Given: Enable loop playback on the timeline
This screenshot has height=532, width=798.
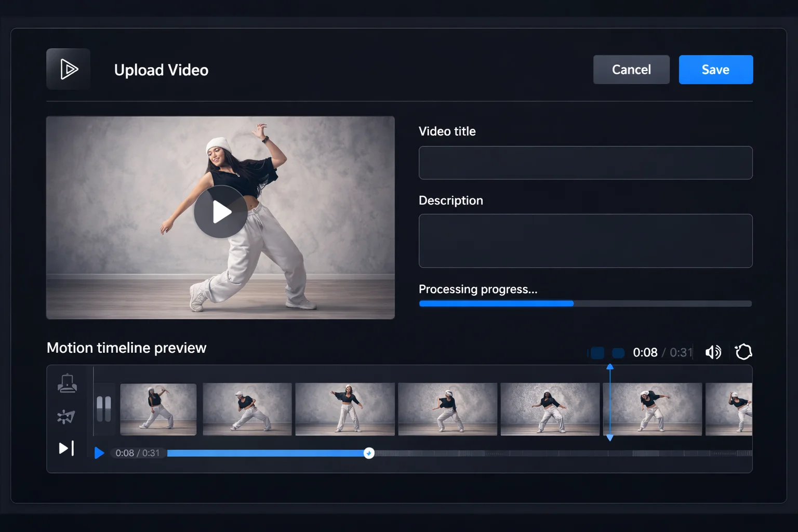Looking at the screenshot, I should 744,352.
